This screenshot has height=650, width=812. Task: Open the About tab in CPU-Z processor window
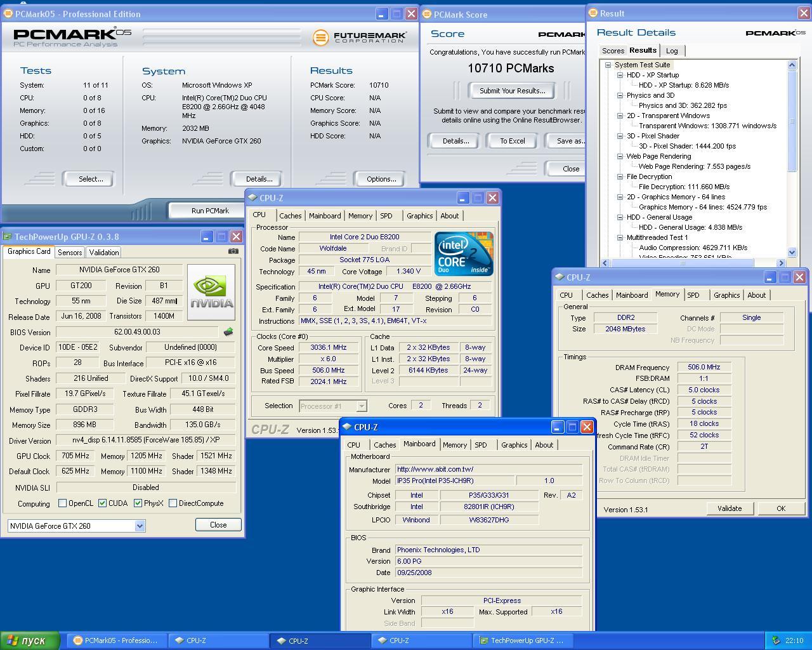pyautogui.click(x=450, y=216)
